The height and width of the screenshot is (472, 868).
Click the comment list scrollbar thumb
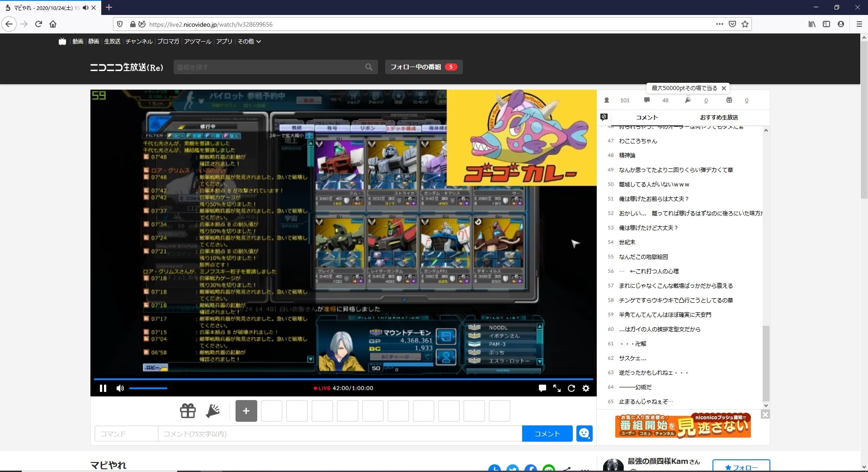click(x=766, y=363)
